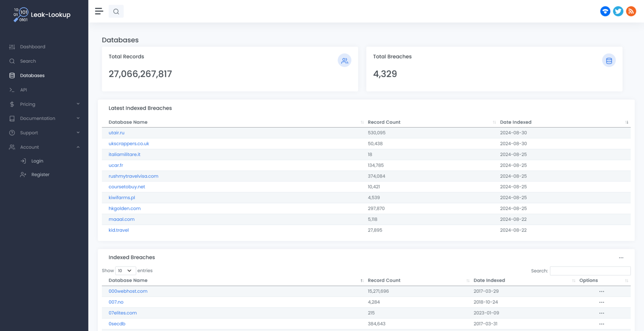Click the Support question mark icon
The height and width of the screenshot is (331, 644).
click(12, 133)
